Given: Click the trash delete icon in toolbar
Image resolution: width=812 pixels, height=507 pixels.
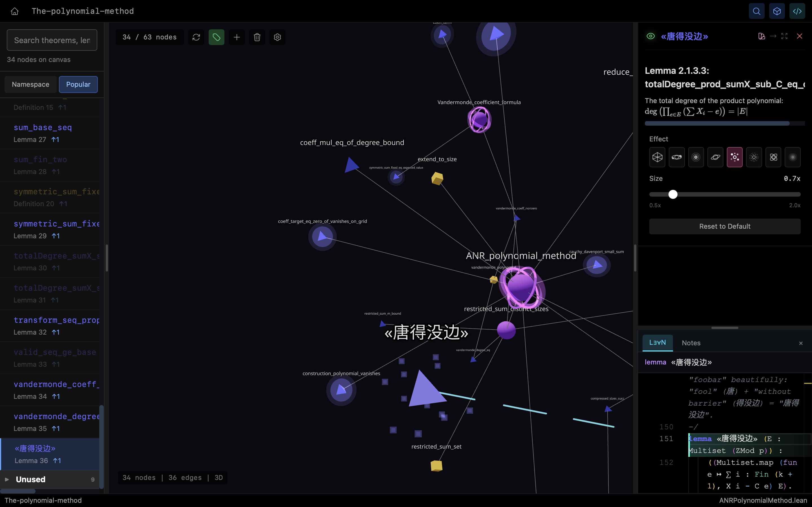Looking at the screenshot, I should 257,37.
